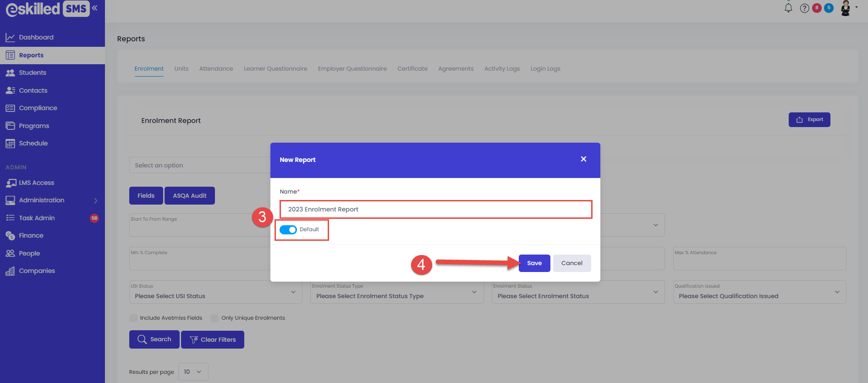
Task: Toggle the Default switch off
Action: tap(288, 230)
